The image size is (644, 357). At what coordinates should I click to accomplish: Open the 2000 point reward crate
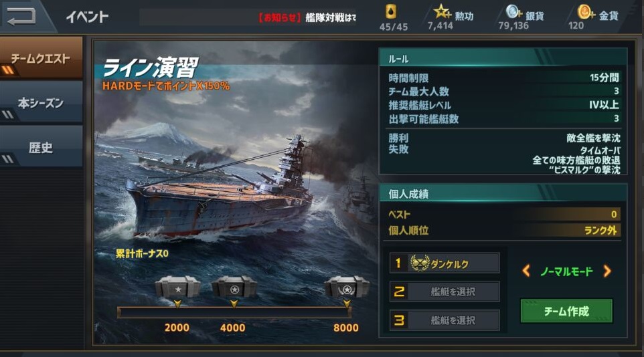177,287
